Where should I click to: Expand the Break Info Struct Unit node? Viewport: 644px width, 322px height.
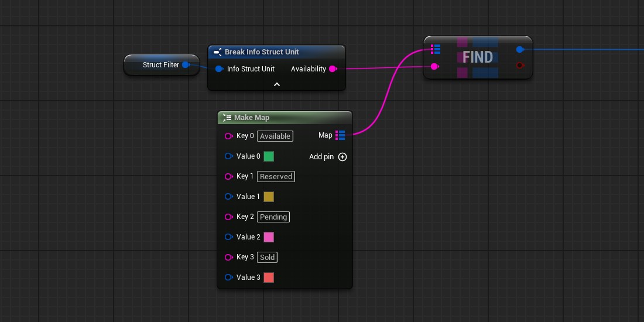point(277,84)
